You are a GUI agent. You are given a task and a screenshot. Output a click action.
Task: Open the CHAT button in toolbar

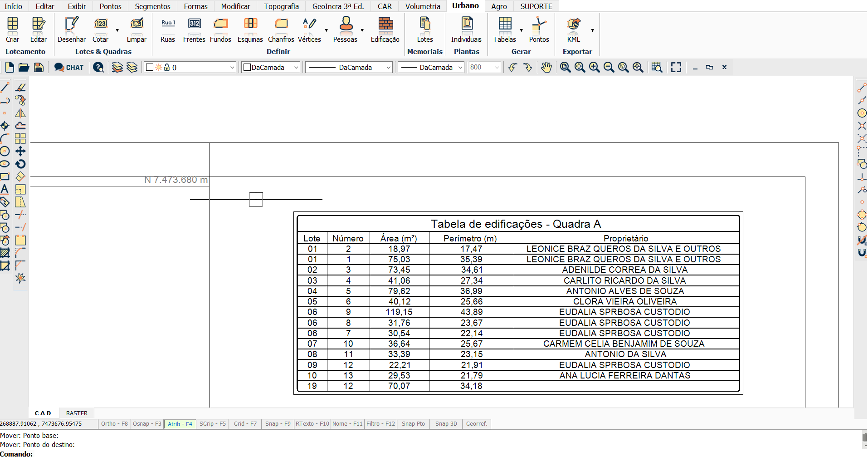pos(69,67)
